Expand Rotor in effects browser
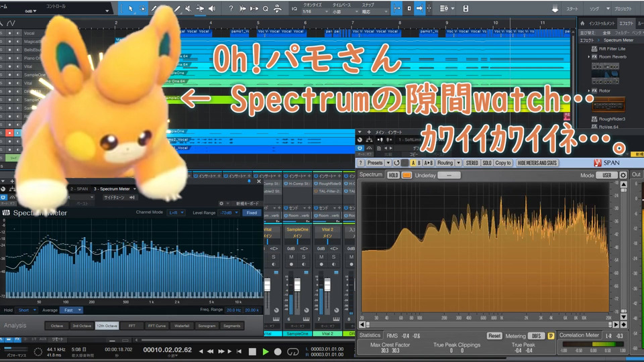This screenshot has height=362, width=644. pos(589,90)
